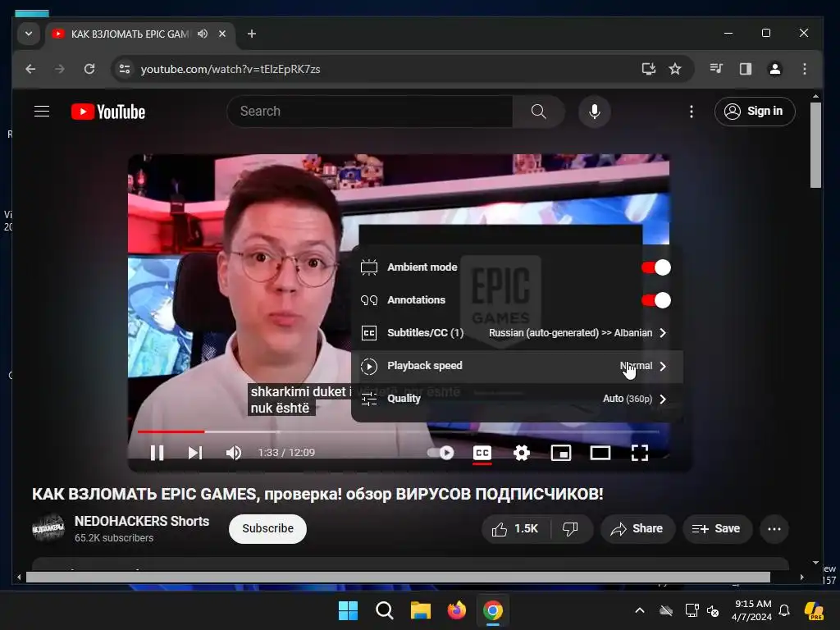Expand the Auto (360p) quality chevron
The image size is (840, 630).
[663, 399]
